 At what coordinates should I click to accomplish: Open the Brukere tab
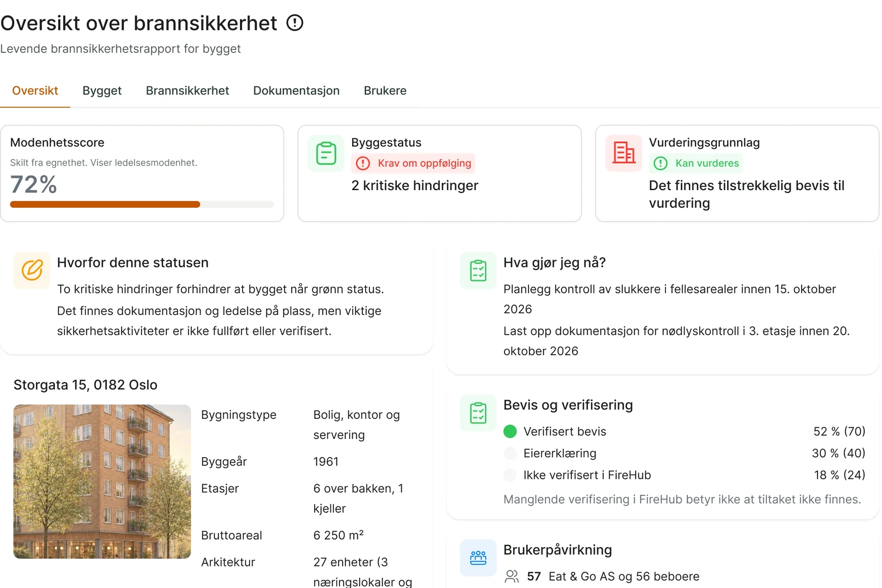click(385, 91)
